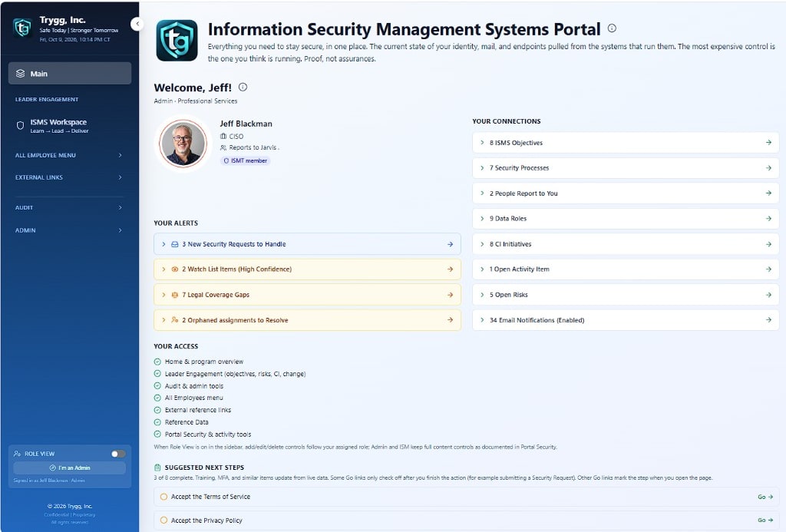Click the Trygg shield logo in sidebar
Image resolution: width=786 pixels, height=532 pixels.
[22, 28]
